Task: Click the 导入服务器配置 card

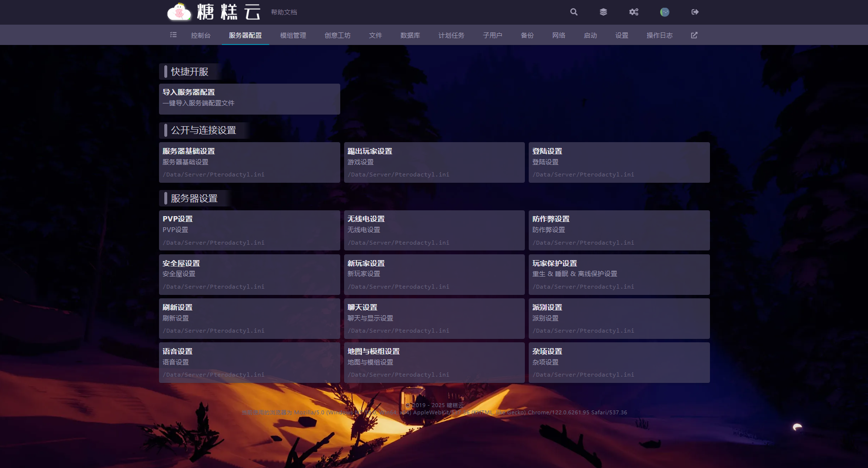Action: point(249,99)
